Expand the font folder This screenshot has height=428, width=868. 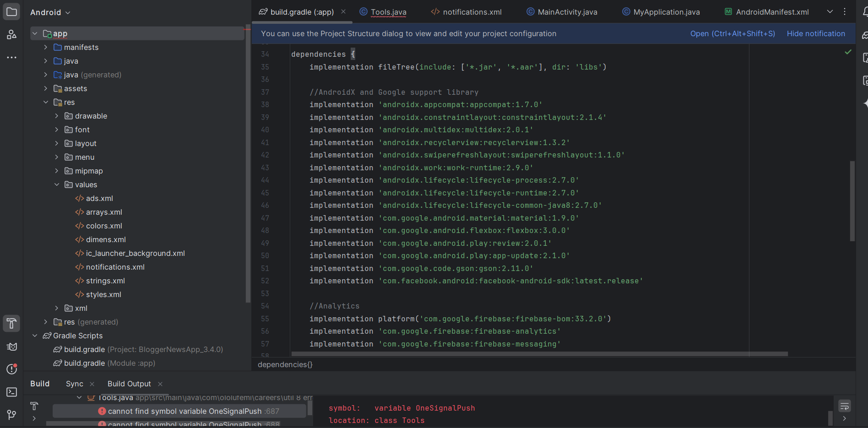57,130
